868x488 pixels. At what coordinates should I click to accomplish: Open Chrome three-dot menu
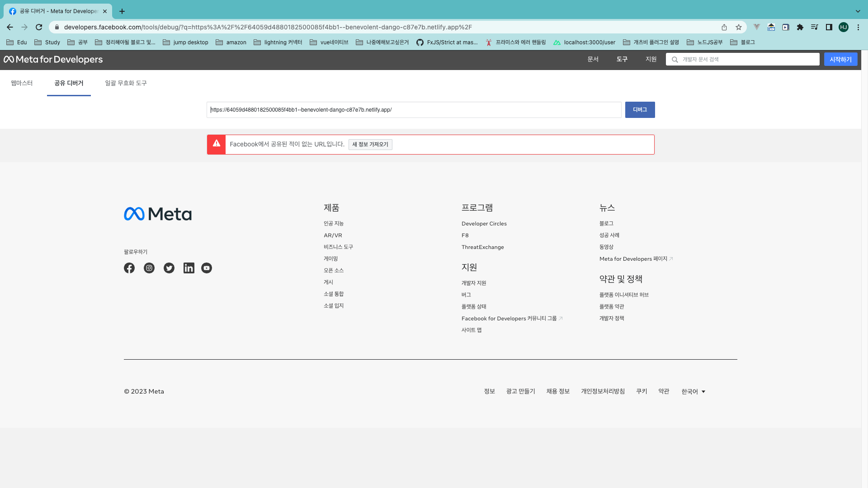click(x=858, y=27)
